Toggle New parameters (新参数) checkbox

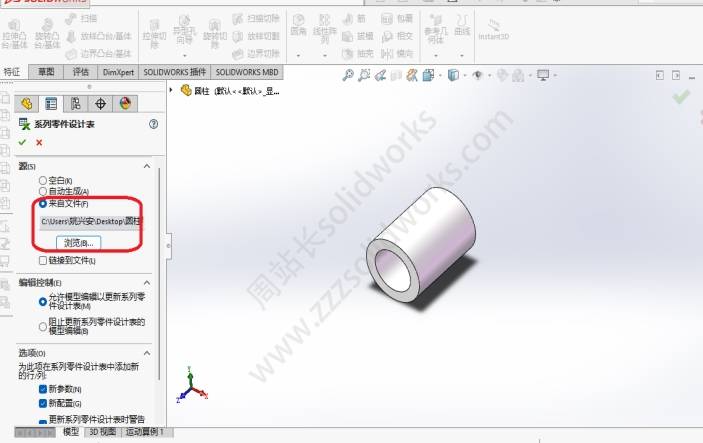click(x=43, y=389)
